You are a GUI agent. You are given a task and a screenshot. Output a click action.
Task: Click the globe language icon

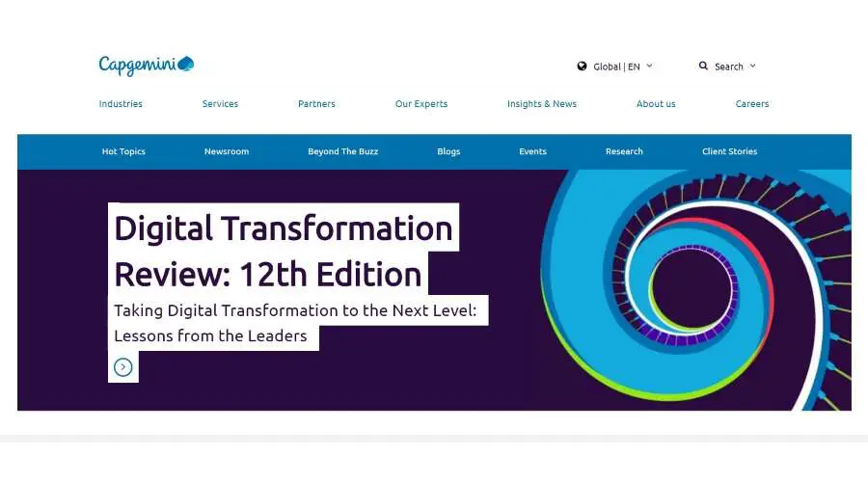(583, 67)
